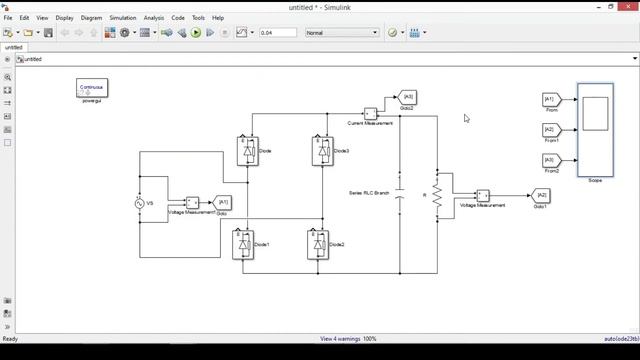Viewport: 640px width, 360px height.
Task: Select the Current Measurement block
Action: point(370,113)
